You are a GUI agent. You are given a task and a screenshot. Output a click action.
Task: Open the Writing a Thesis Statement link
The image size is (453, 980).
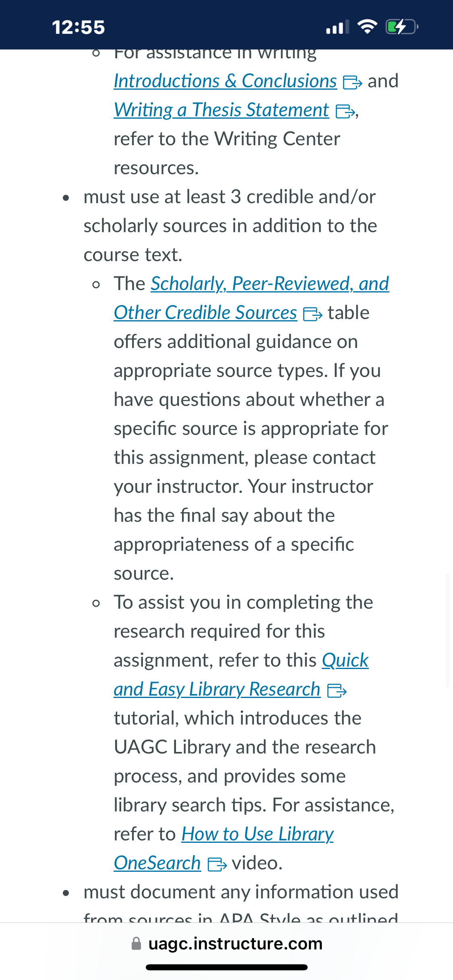point(221,110)
